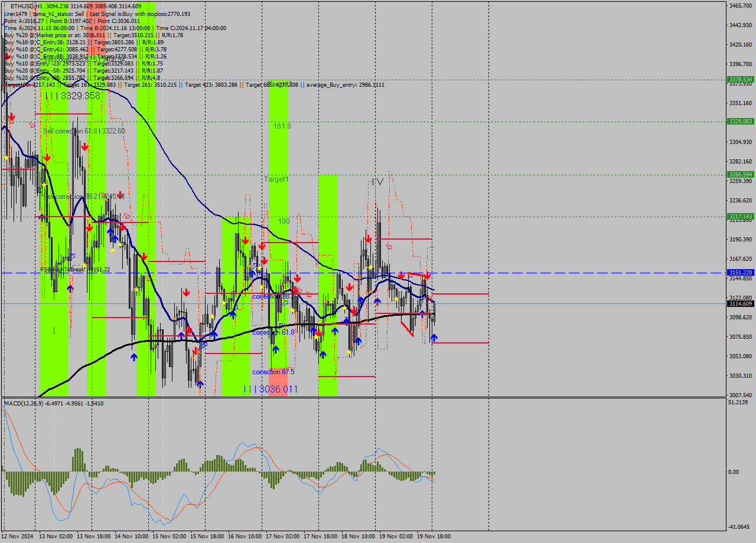
Task: Click the MACD scale value -41.0645
Action: click(x=739, y=526)
